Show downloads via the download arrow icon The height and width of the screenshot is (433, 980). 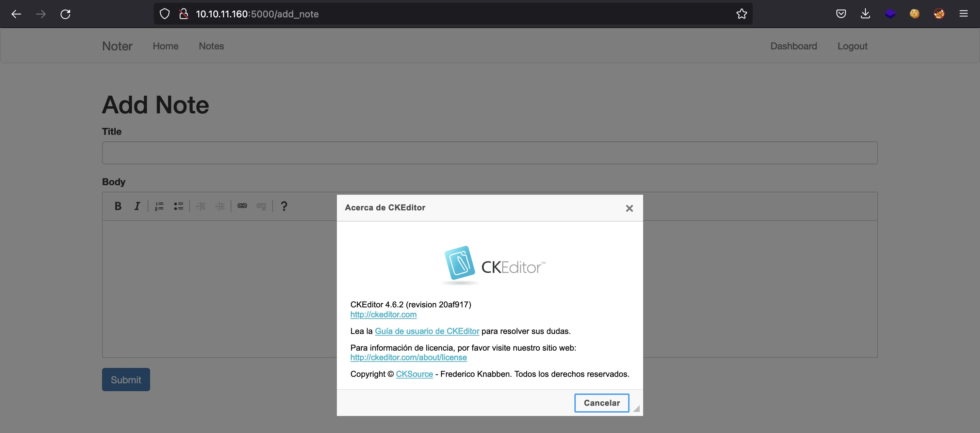tap(865, 14)
